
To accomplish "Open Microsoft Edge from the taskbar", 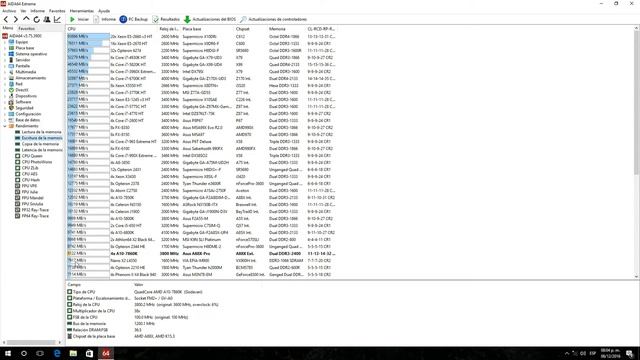I will tap(57, 353).
